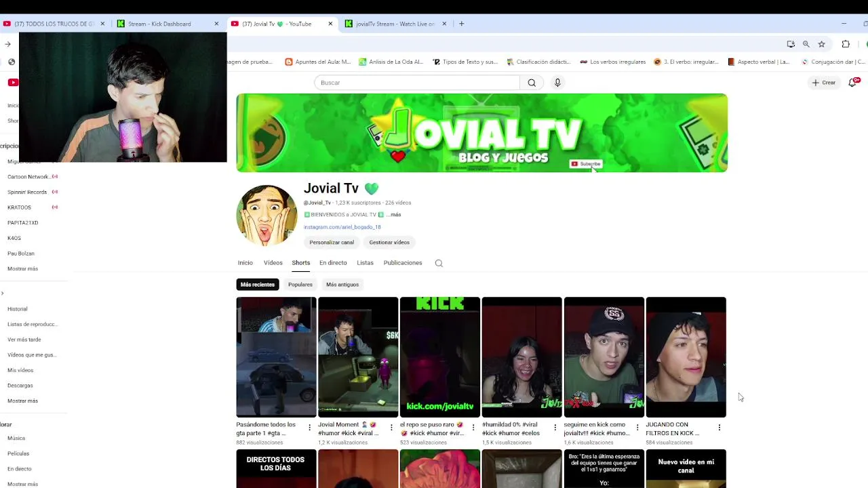Screen dimensions: 868x488
Task: Open Clasificación didáctica bookmark
Action: tap(539, 62)
